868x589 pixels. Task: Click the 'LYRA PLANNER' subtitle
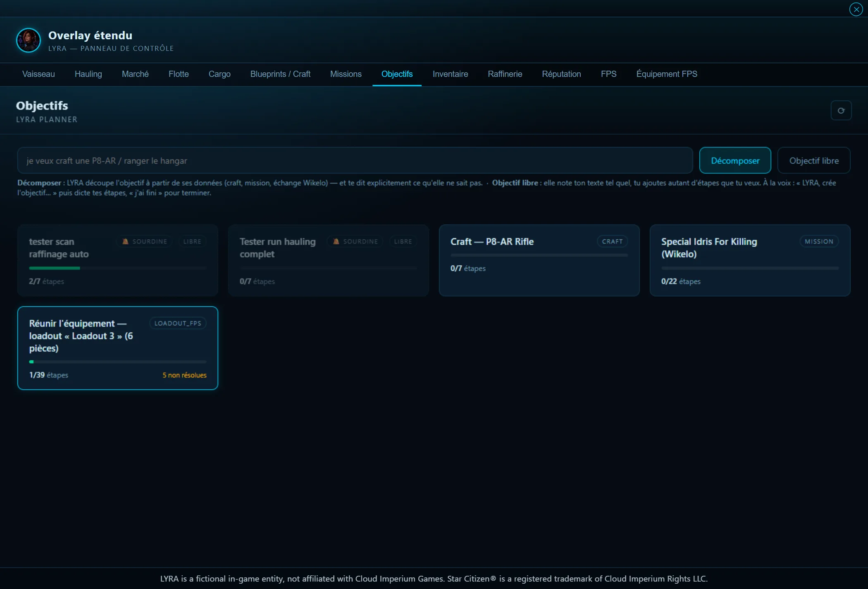pos(47,119)
